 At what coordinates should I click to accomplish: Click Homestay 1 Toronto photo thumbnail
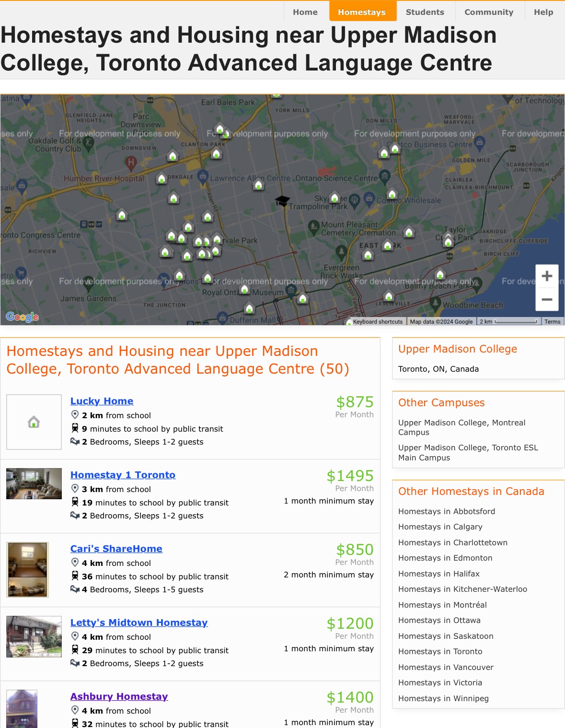pos(34,484)
